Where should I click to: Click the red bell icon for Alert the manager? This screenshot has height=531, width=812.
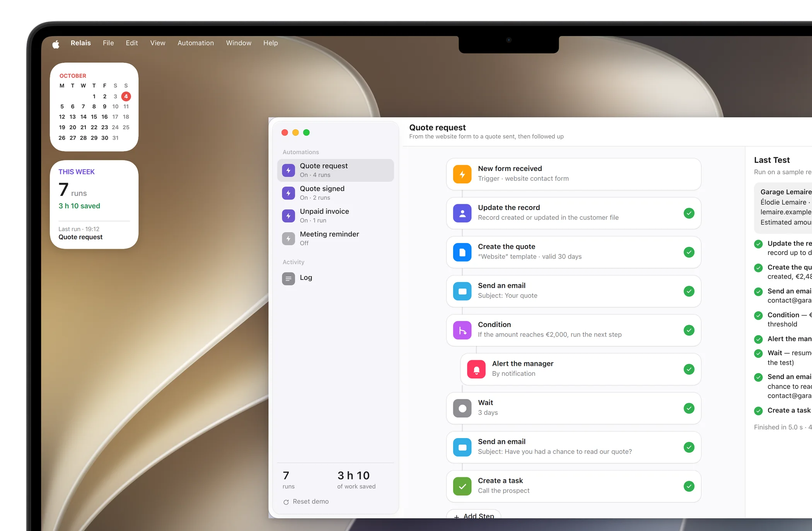coord(476,369)
